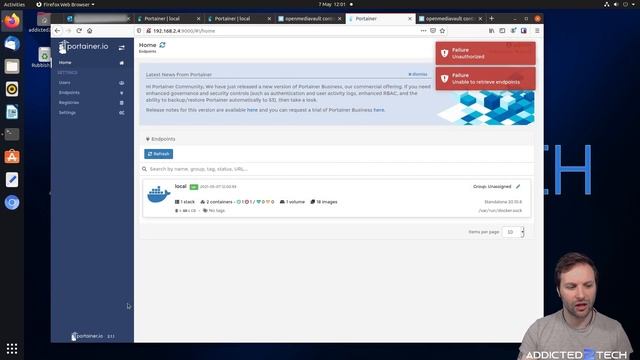The width and height of the screenshot is (640, 360).
Task: Open Firefox from the Ubuntu dock
Action: click(x=12, y=20)
